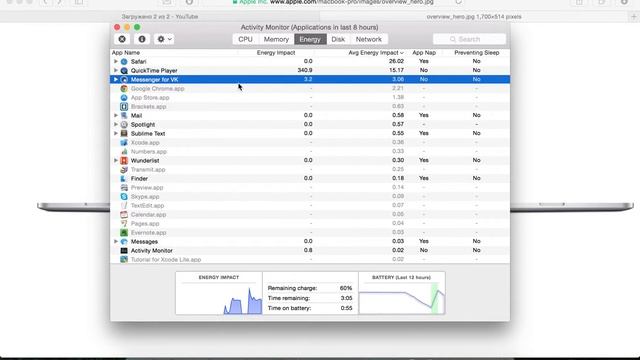
Task: Click the Pages app icon
Action: pyautogui.click(x=124, y=223)
